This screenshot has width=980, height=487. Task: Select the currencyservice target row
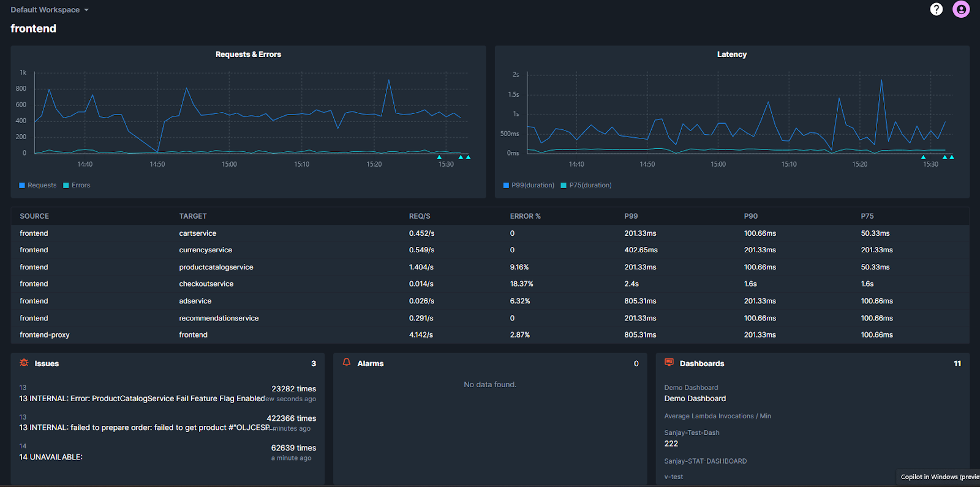tap(490, 250)
